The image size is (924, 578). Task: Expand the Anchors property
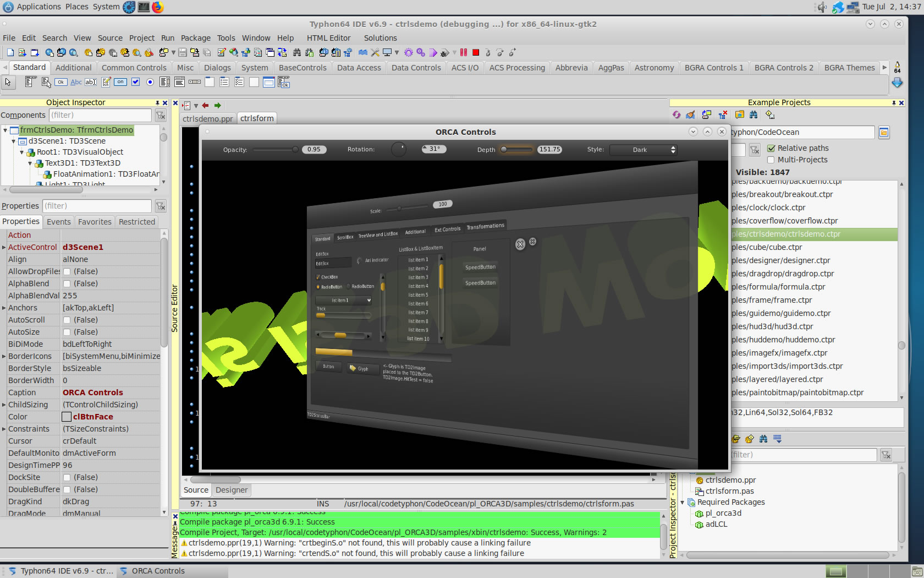pyautogui.click(x=4, y=308)
